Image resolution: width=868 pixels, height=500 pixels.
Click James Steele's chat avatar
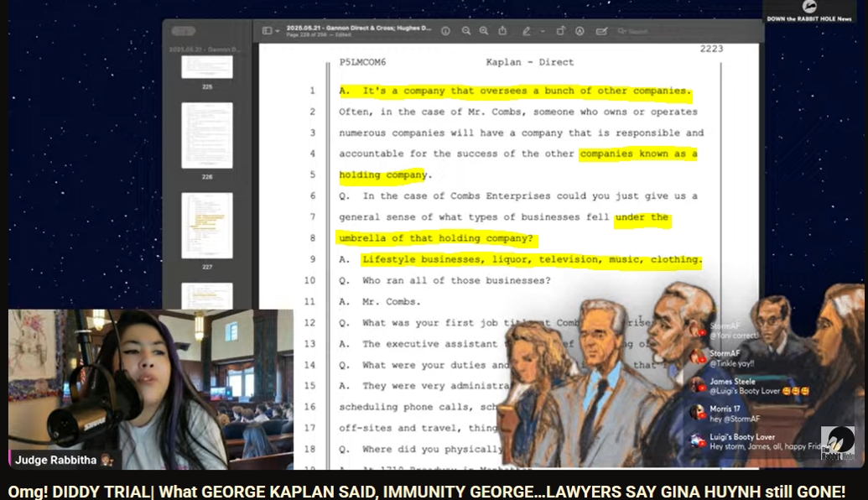point(697,386)
